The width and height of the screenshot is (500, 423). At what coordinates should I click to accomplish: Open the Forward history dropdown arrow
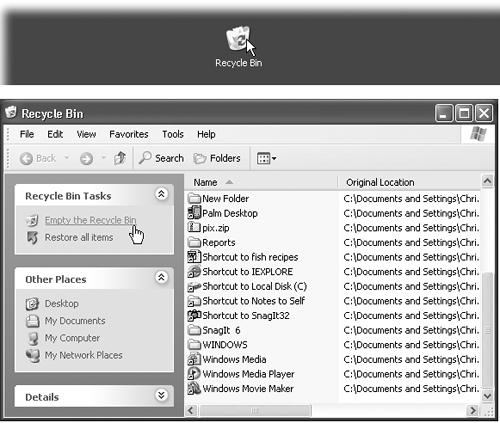[104, 157]
